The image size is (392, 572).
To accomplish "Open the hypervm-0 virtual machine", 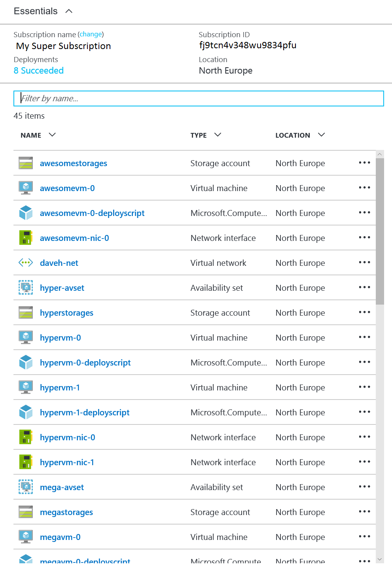I will pos(60,337).
